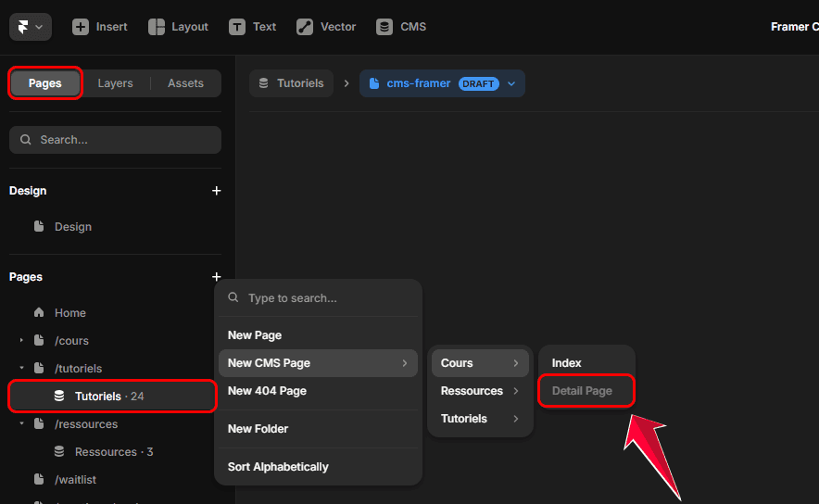The width and height of the screenshot is (819, 504).
Task: Click the /waitlist file icon
Action: coord(39,479)
